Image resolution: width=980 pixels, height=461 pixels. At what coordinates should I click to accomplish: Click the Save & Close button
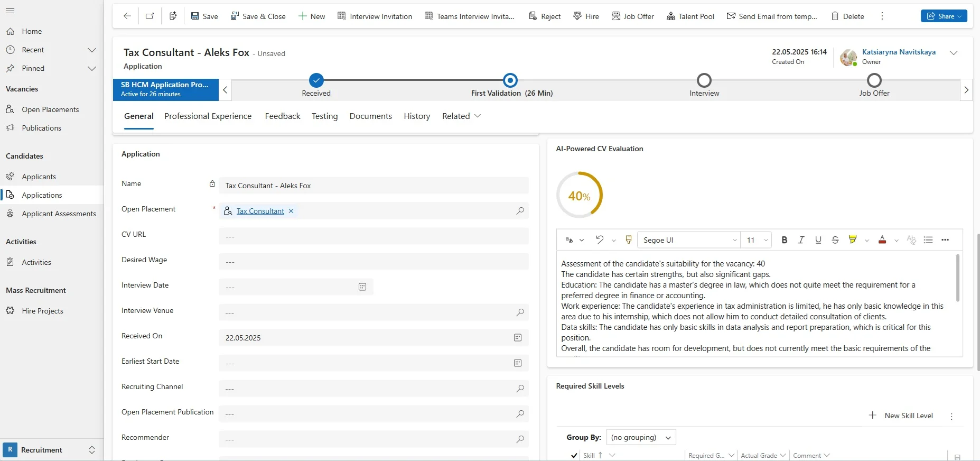258,16
